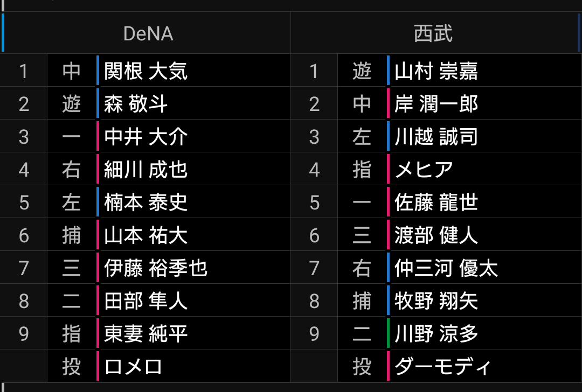
Task: Select designated hitter 東妻 純平
Action: click(x=145, y=333)
